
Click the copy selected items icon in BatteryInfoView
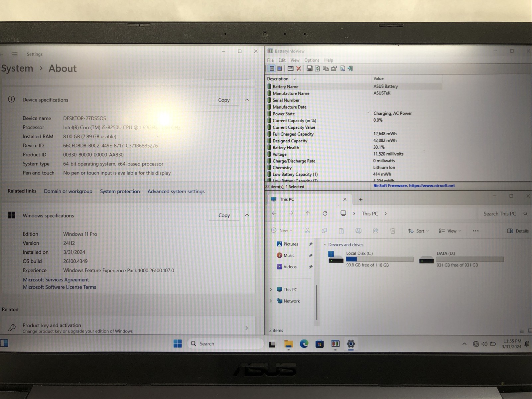pyautogui.click(x=326, y=68)
